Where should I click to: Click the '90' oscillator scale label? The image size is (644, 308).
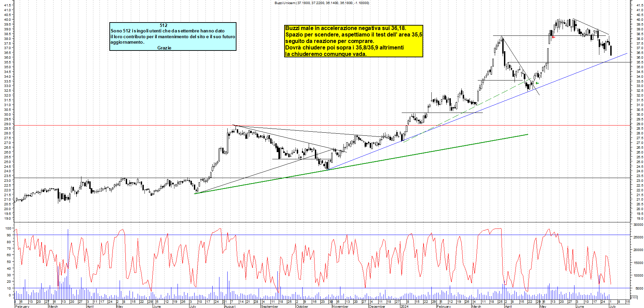[9, 235]
